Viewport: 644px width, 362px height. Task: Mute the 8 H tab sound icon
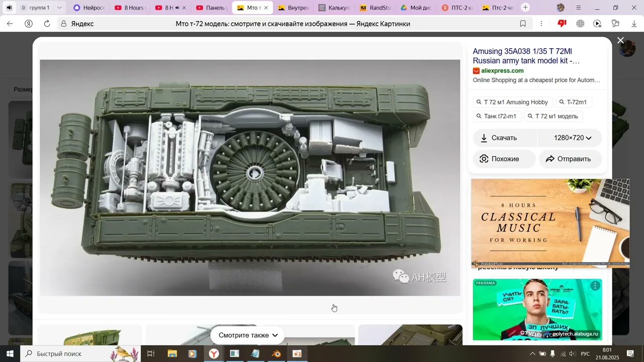[177, 8]
